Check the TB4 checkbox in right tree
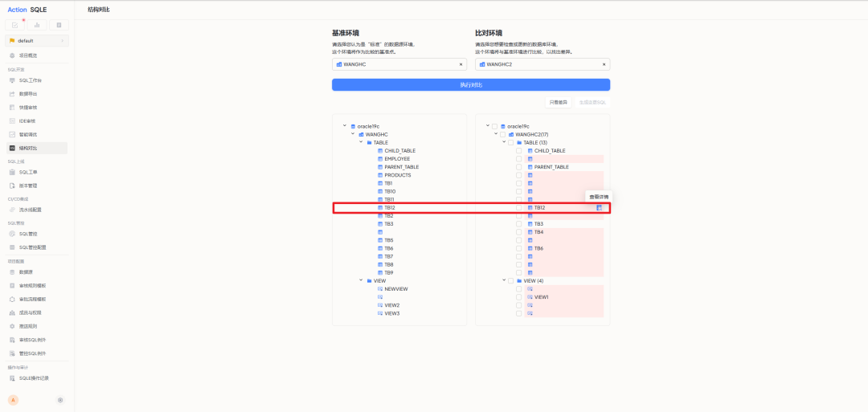Viewport: 868px width, 412px height. (518, 232)
